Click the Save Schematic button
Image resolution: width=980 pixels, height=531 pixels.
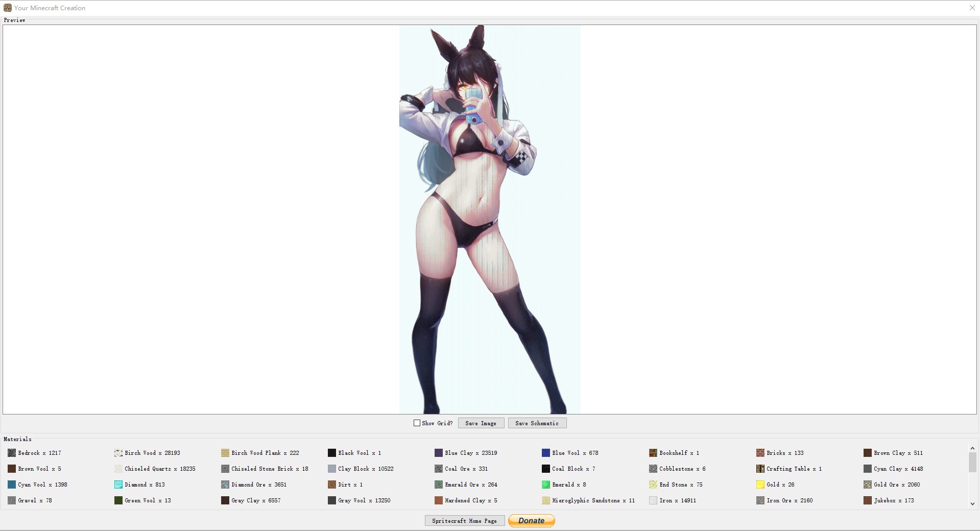tap(537, 423)
